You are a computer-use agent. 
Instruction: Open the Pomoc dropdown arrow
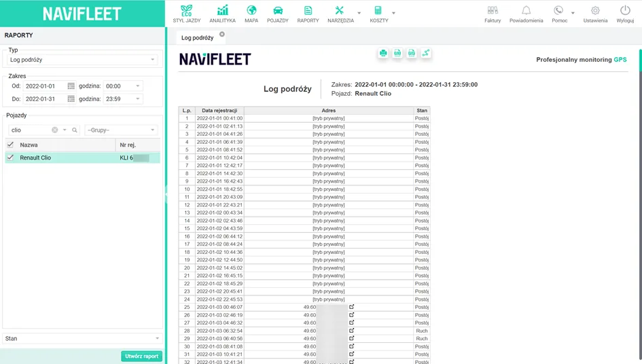573,13
